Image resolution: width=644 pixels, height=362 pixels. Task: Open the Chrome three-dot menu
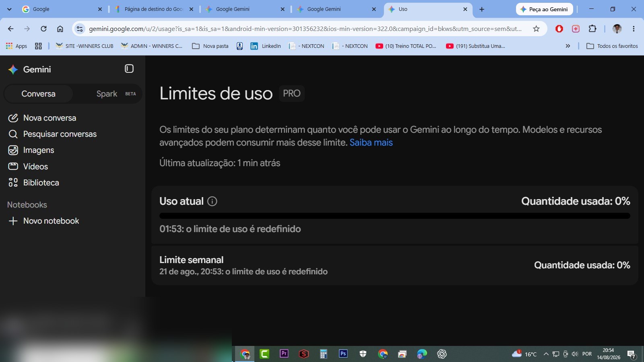(x=634, y=29)
